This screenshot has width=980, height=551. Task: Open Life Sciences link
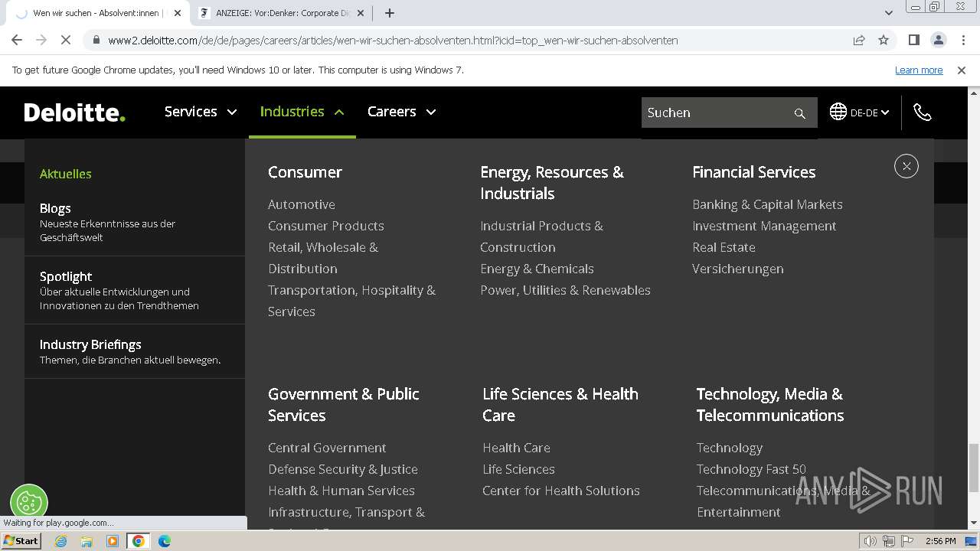[518, 469]
